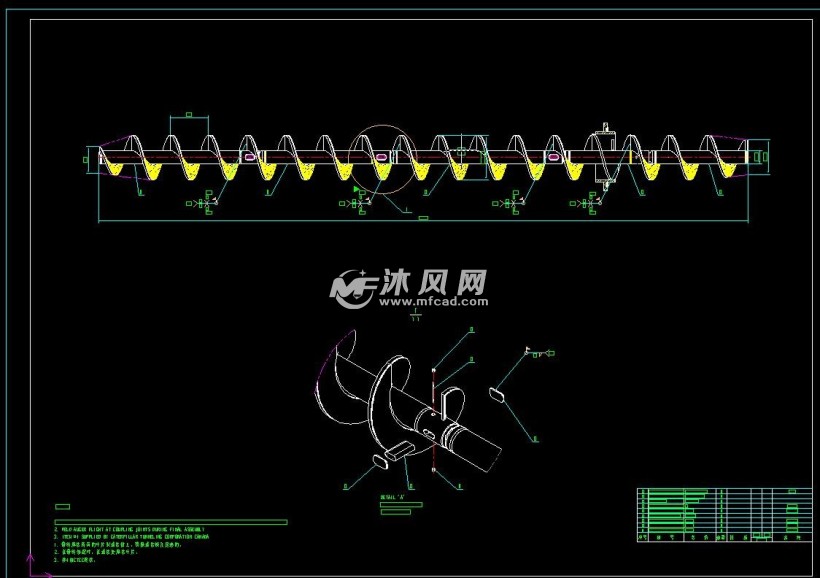Screen dimensions: 820x578
Task: Select the detail circle on the auger elevation
Action: pos(382,159)
